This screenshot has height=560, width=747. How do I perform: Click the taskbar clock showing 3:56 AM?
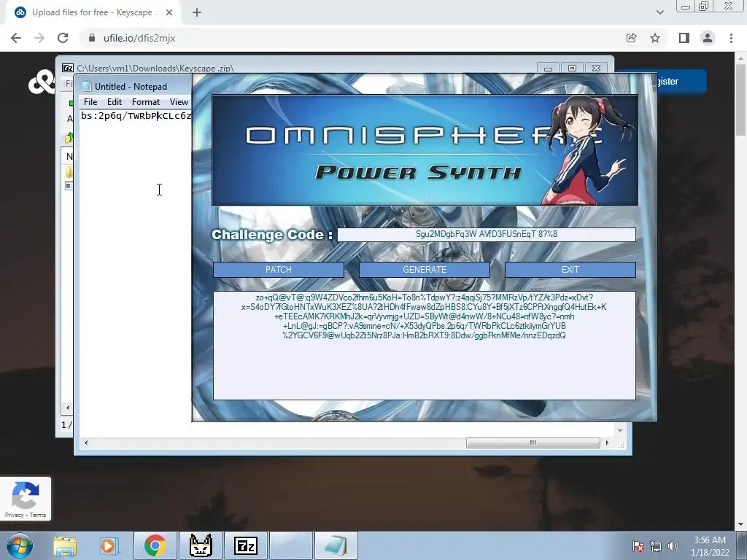coord(710,546)
